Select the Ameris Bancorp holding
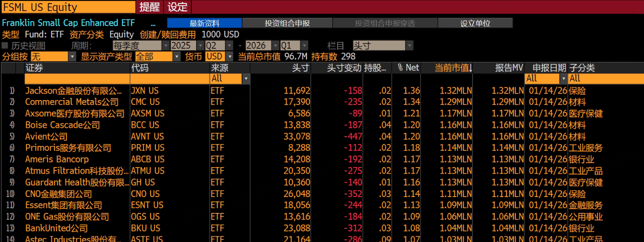Image resolution: width=644 pixels, height=242 pixels. coord(57,160)
